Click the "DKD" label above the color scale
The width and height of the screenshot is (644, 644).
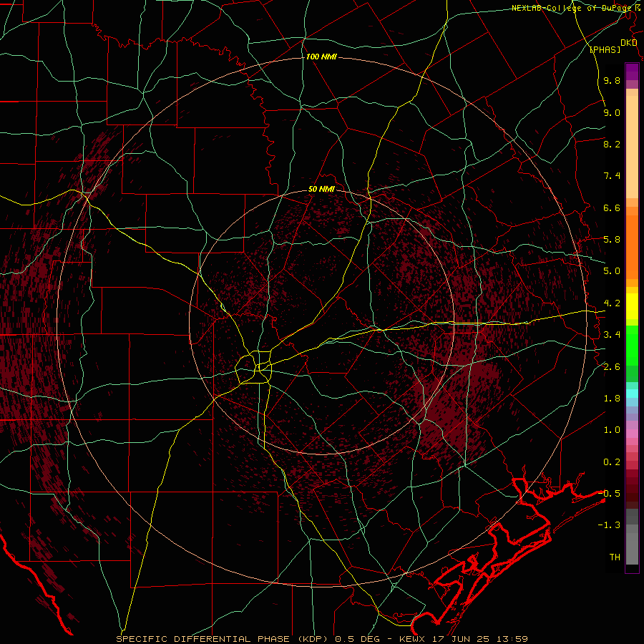click(x=628, y=43)
